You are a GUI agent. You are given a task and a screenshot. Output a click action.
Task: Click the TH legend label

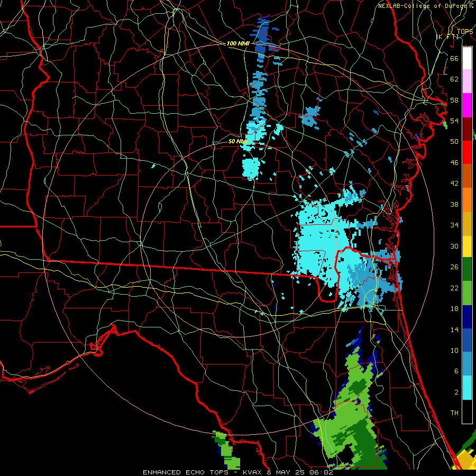pyautogui.click(x=454, y=413)
